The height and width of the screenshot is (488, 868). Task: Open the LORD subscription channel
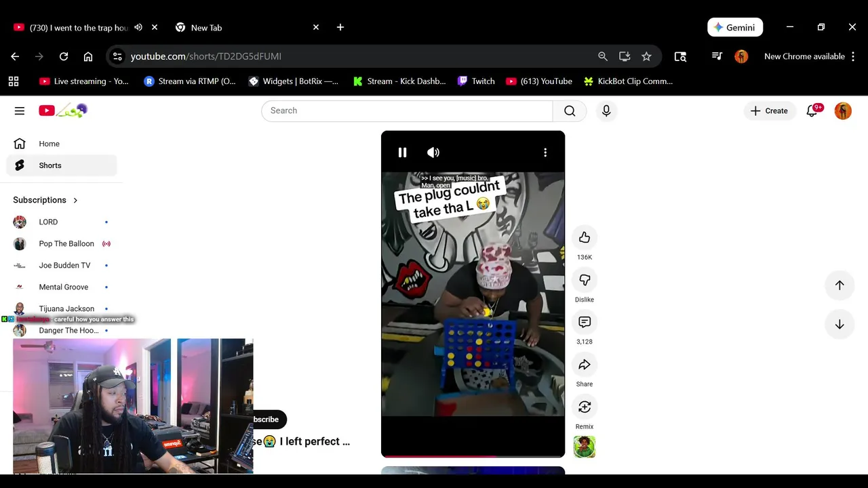[x=62, y=222]
